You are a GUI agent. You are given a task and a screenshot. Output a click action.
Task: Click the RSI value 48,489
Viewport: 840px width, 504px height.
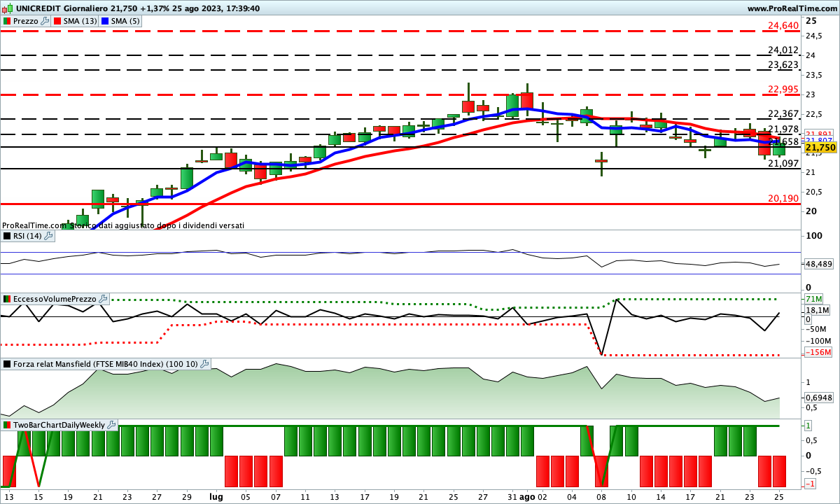pos(819,265)
